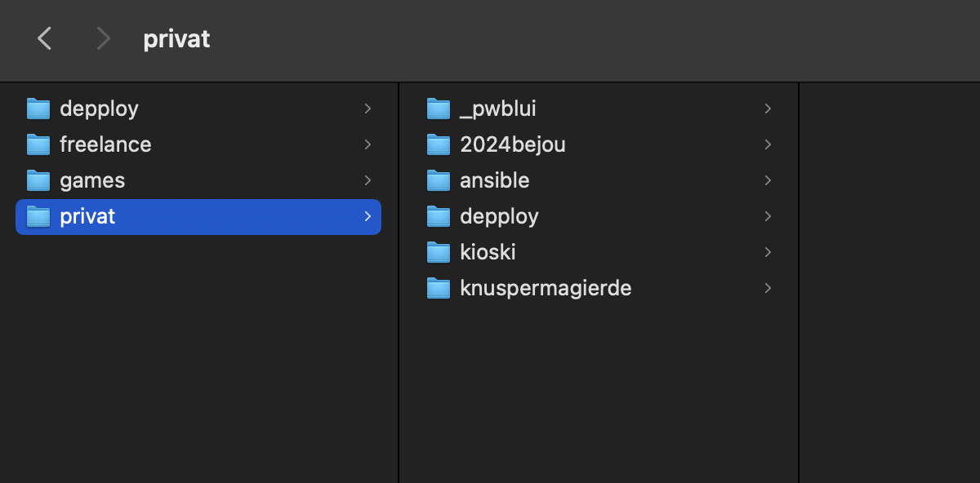Image resolution: width=980 pixels, height=483 pixels.
Task: Expand the kioski folder chevron
Action: tap(767, 252)
